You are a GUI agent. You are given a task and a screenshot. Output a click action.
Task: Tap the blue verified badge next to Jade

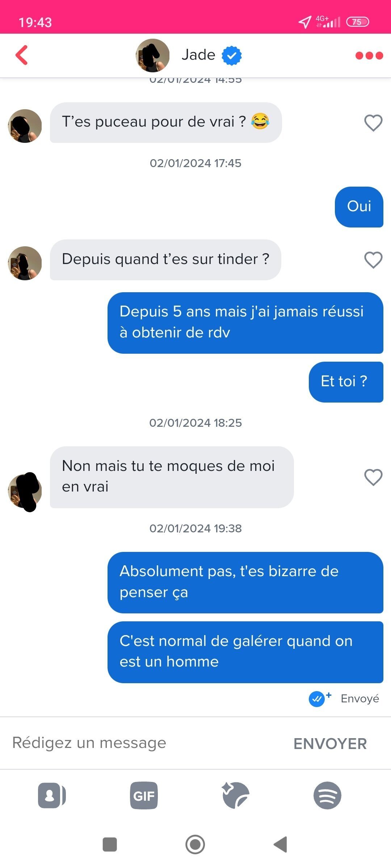click(232, 55)
